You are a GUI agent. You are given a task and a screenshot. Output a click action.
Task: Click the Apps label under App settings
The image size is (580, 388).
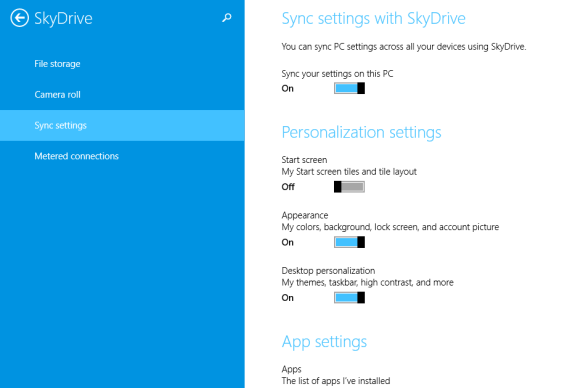pyautogui.click(x=291, y=369)
